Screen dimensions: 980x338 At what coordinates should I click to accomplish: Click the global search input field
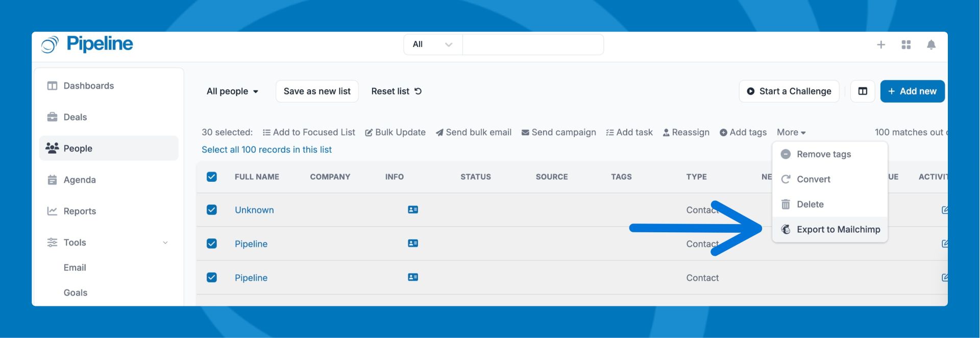(x=533, y=44)
